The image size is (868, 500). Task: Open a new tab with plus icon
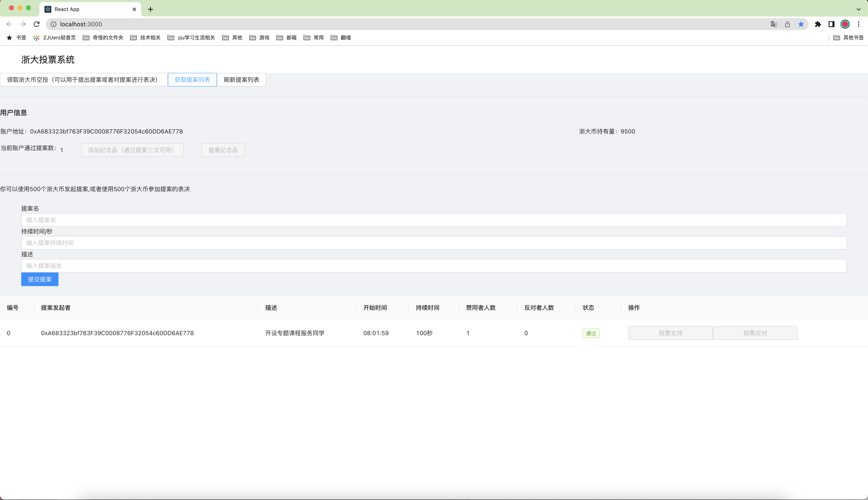150,9
